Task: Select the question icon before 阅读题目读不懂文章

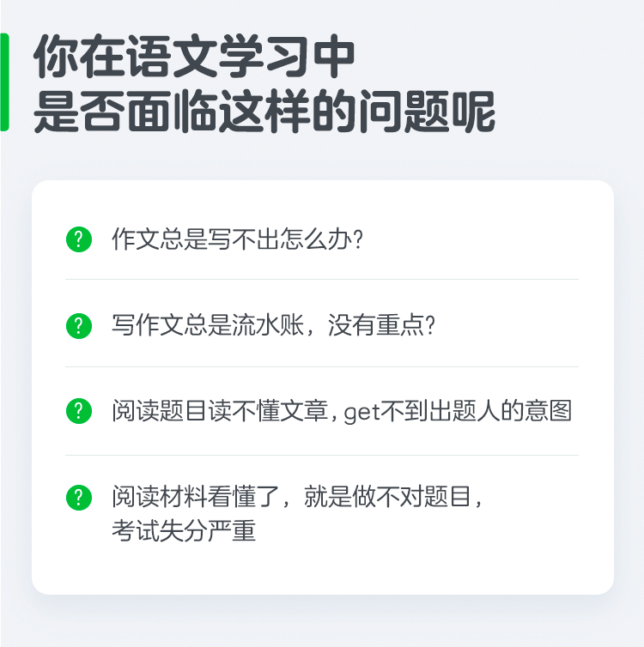Action: point(78,412)
